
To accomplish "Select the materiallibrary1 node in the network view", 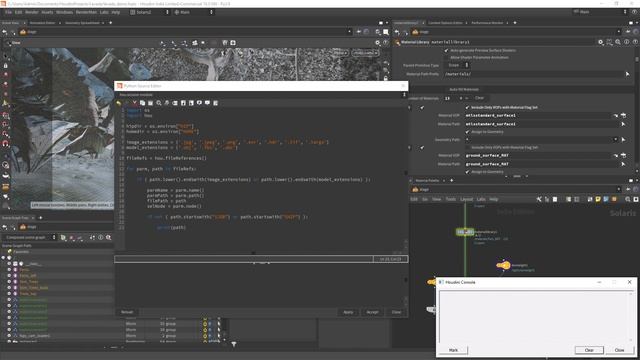I will click(x=465, y=232).
